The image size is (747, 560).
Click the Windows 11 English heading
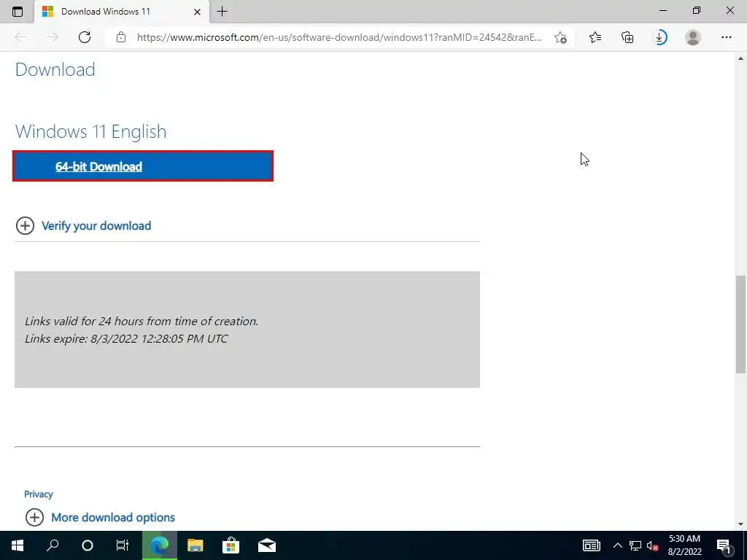coord(91,131)
